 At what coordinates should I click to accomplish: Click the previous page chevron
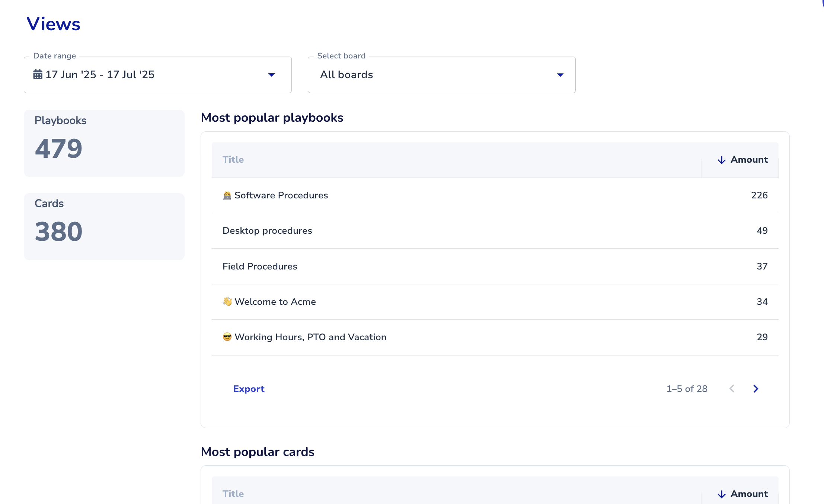[x=732, y=389]
